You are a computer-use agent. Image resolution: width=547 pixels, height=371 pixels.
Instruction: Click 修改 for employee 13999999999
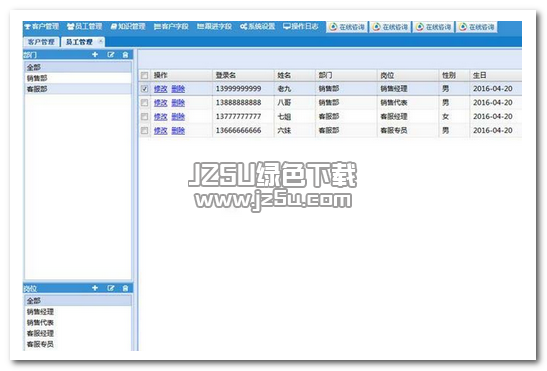[x=161, y=89]
